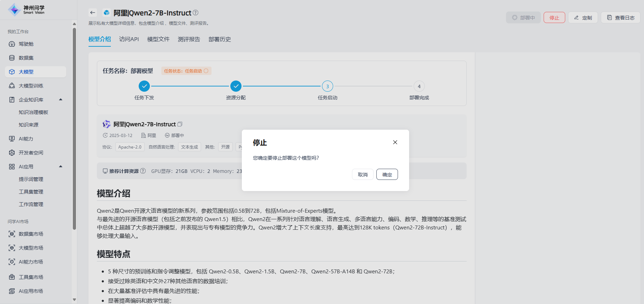644x304 pixels.
Task: Go to 大模型训练 in sidebar
Action: (31, 86)
